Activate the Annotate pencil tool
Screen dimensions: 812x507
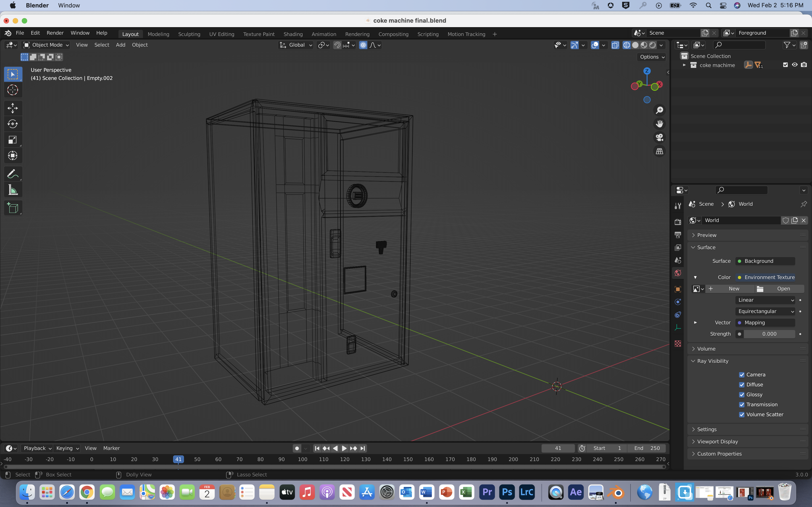[x=13, y=174]
